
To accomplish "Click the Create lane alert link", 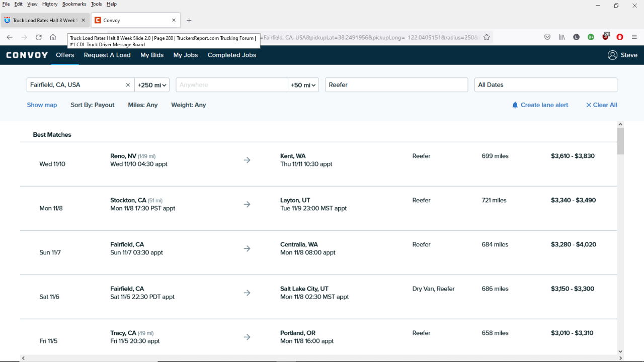I will coord(544,105).
